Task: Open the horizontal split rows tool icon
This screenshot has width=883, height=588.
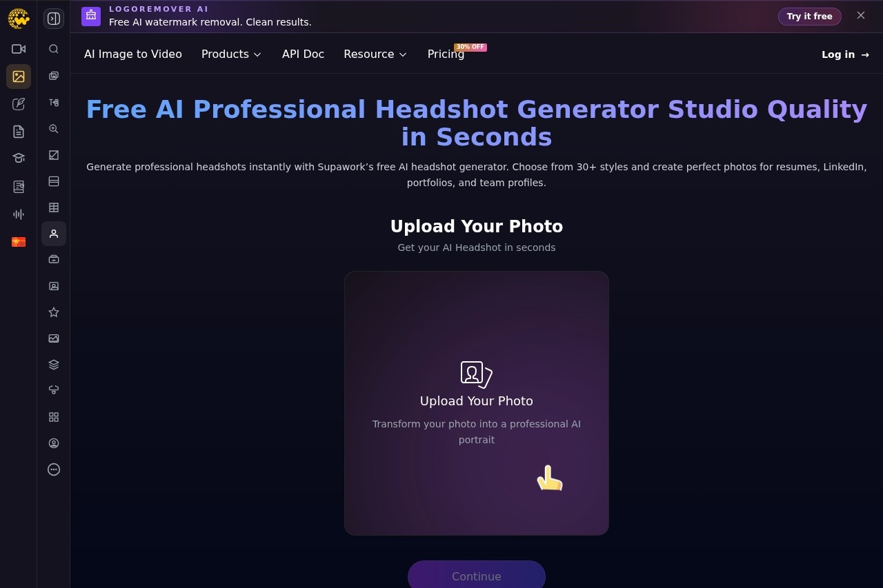Action: (54, 181)
